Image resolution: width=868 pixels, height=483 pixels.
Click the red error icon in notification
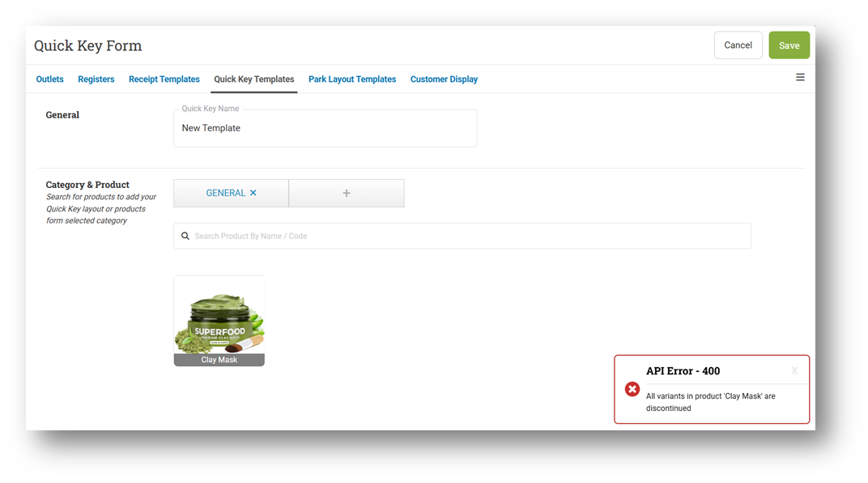632,389
